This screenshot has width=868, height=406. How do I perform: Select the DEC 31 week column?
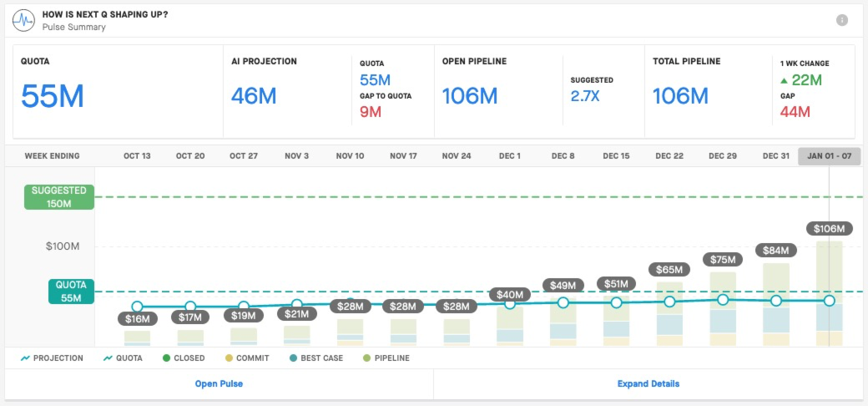click(x=775, y=156)
